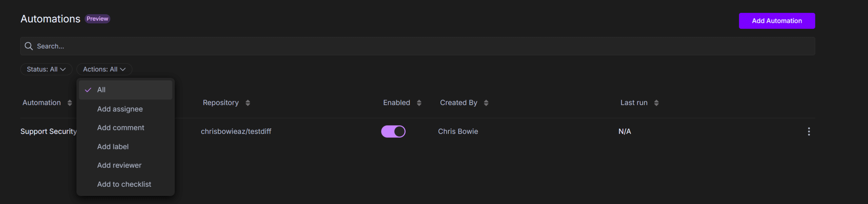Disable the Support Security automation toggle
The width and height of the screenshot is (868, 204).
[x=393, y=131]
